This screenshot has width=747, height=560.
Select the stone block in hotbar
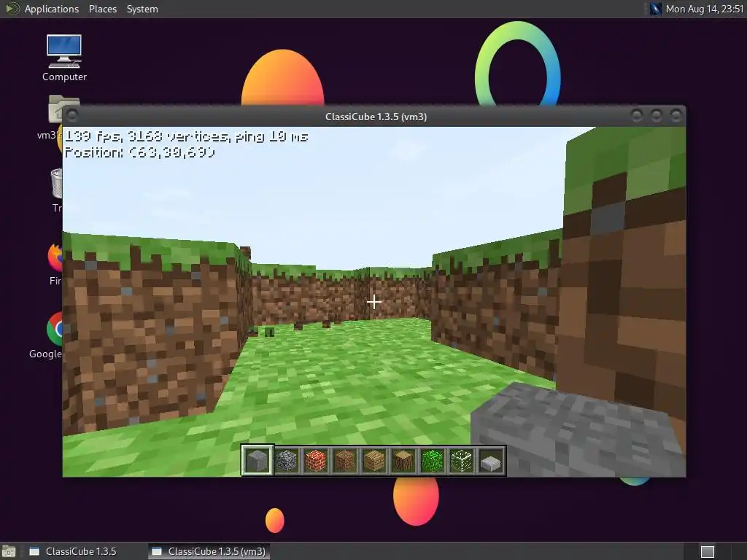point(258,461)
